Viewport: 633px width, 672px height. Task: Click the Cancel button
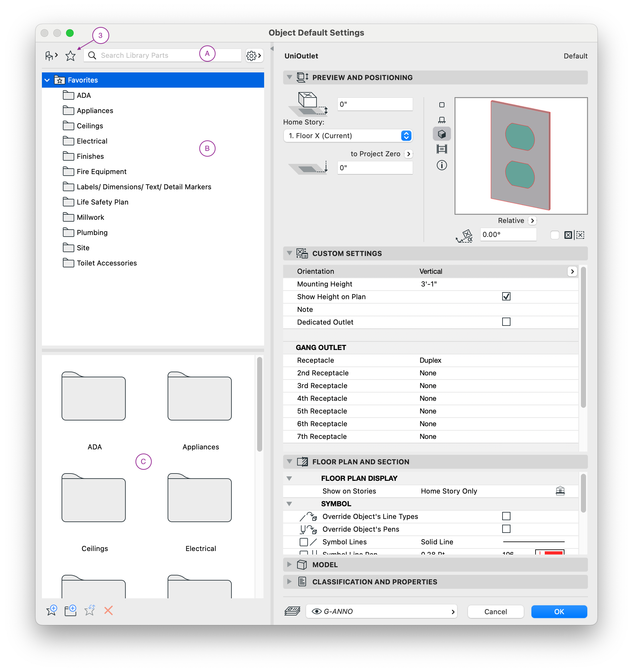click(x=495, y=611)
